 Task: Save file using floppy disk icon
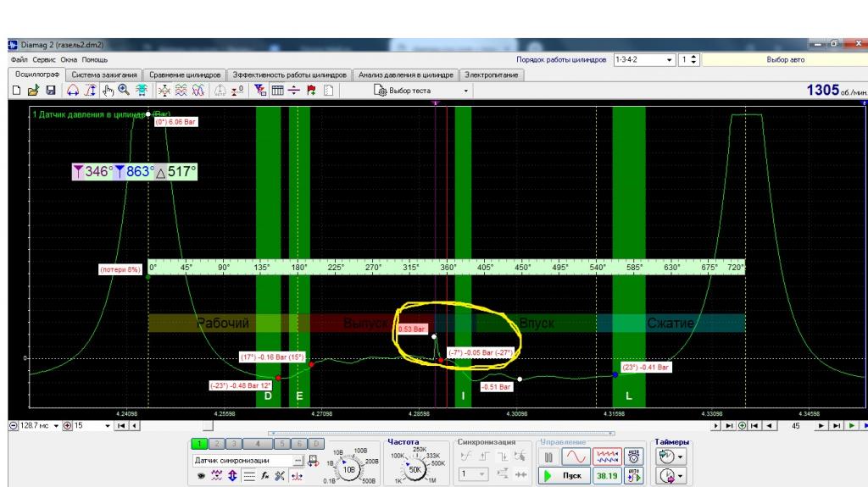point(51,91)
